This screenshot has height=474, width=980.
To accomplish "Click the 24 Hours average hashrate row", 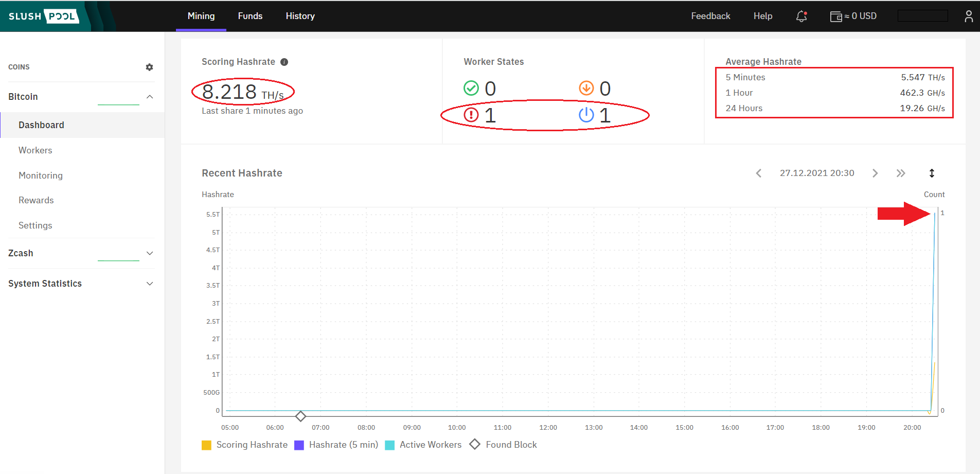I will (835, 108).
